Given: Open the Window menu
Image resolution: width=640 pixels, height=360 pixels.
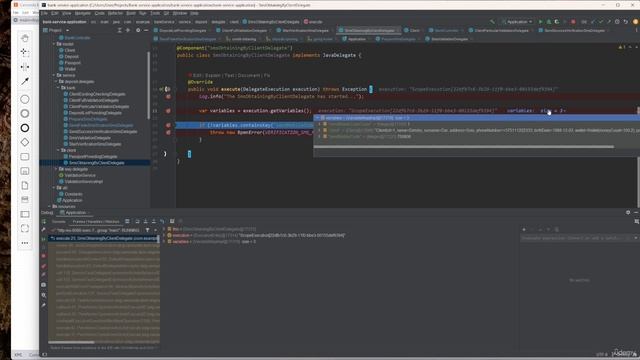Looking at the screenshot, I should [179, 13].
